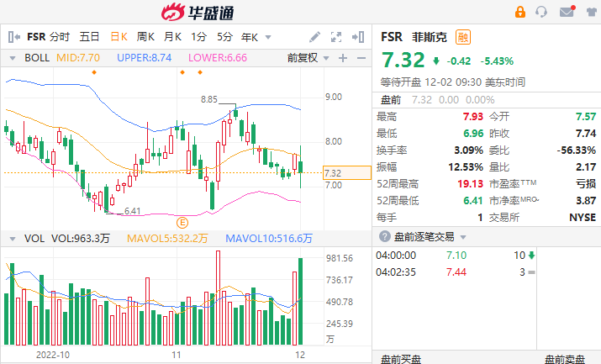Select the 年K chart tab
Image resolution: width=601 pixels, height=364 pixels.
click(x=250, y=37)
